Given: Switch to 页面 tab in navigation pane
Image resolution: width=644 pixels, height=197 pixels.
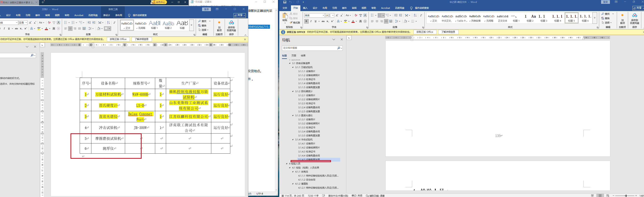Looking at the screenshot, I should click(294, 55).
